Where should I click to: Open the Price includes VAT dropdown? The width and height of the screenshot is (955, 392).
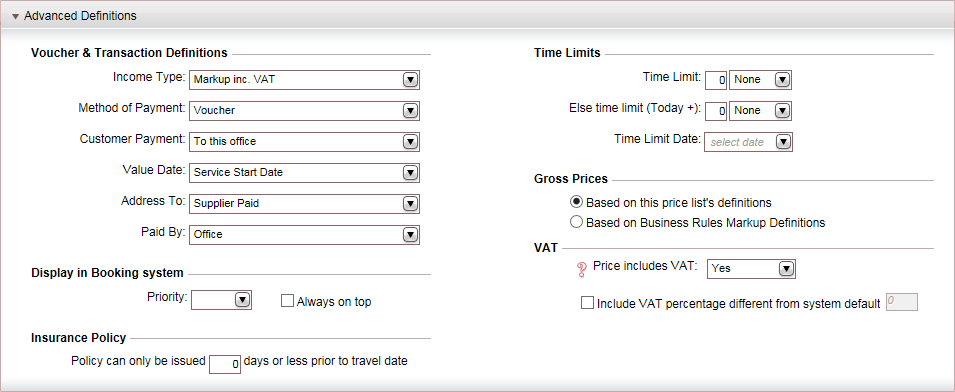(x=751, y=268)
